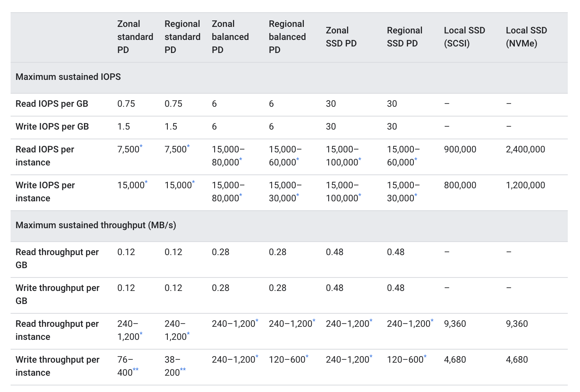Open the double-asterisk footnote beside 38–200
580x392 pixels.
tap(183, 370)
